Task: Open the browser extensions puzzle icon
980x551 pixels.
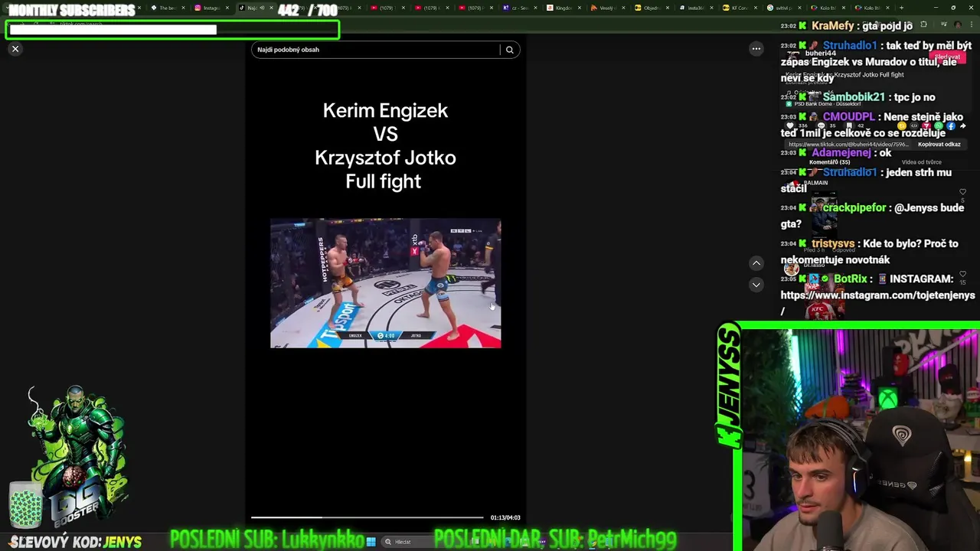Action: tap(923, 24)
